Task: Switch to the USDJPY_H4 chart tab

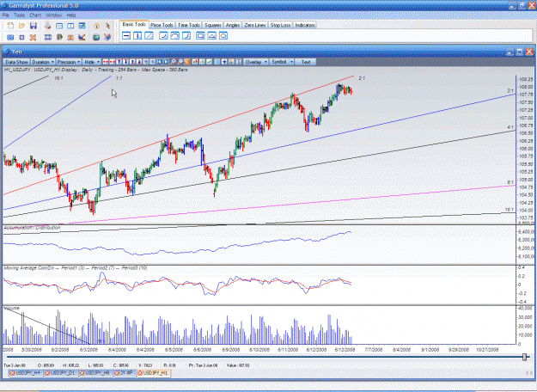Action: (26, 373)
